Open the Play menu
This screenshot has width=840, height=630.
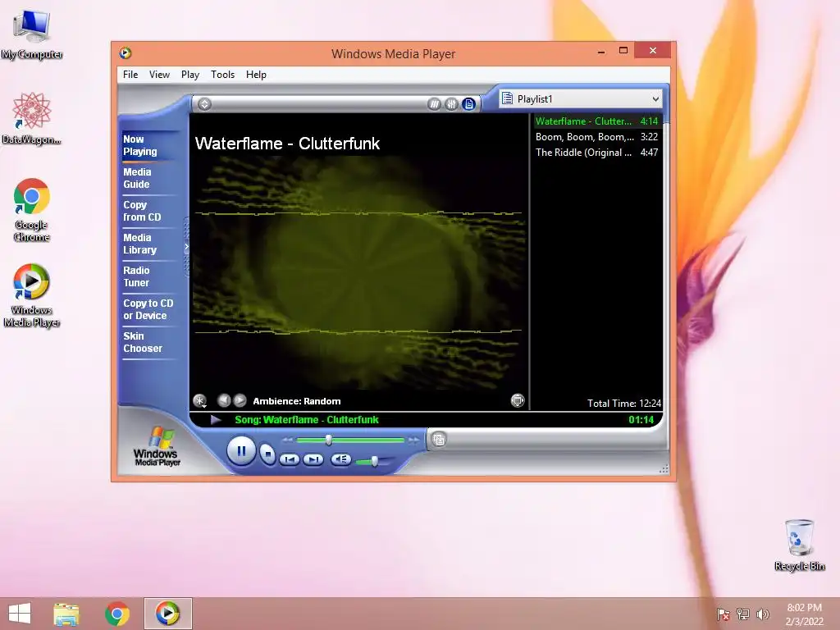coord(190,75)
